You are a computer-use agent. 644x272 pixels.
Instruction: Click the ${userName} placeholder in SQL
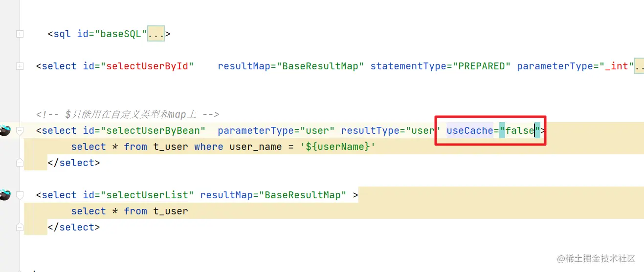pyautogui.click(x=338, y=146)
